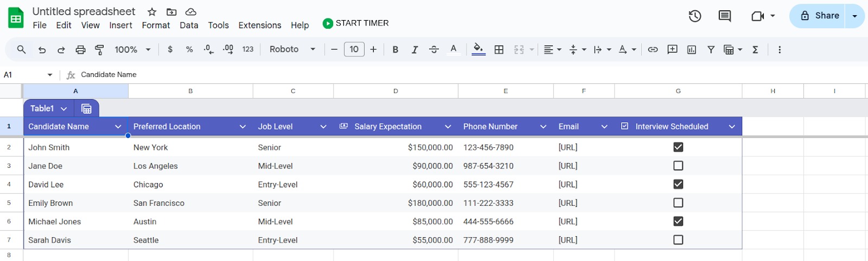
Task: Click the font size input field
Action: click(354, 49)
